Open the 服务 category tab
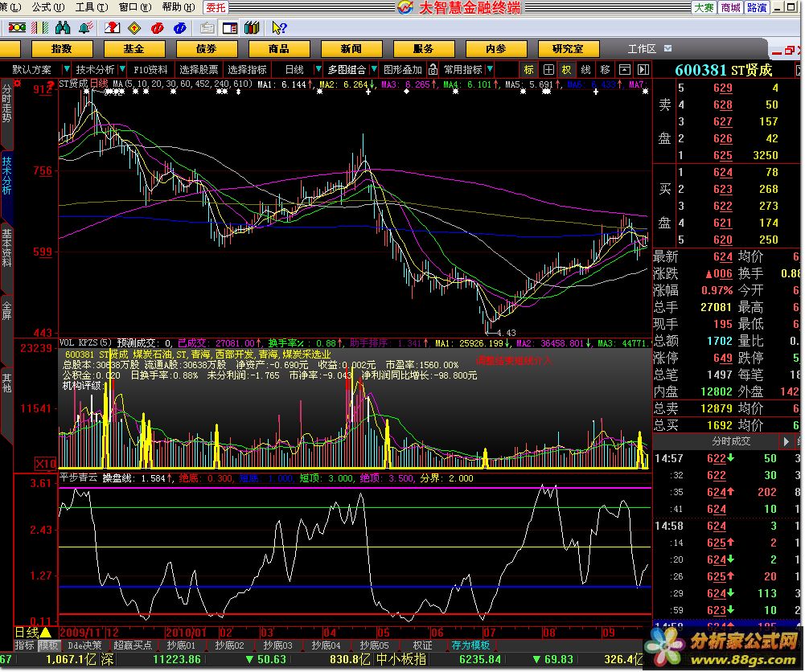805x672 pixels. click(x=424, y=49)
